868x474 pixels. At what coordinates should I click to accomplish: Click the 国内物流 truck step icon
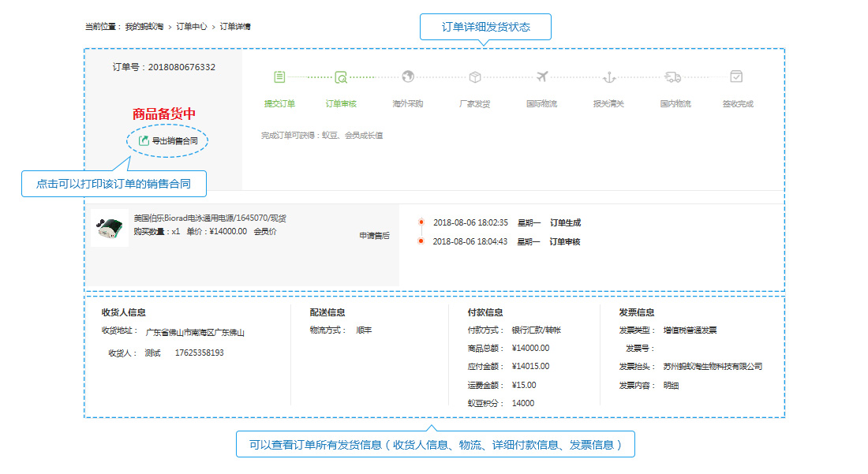[x=672, y=77]
